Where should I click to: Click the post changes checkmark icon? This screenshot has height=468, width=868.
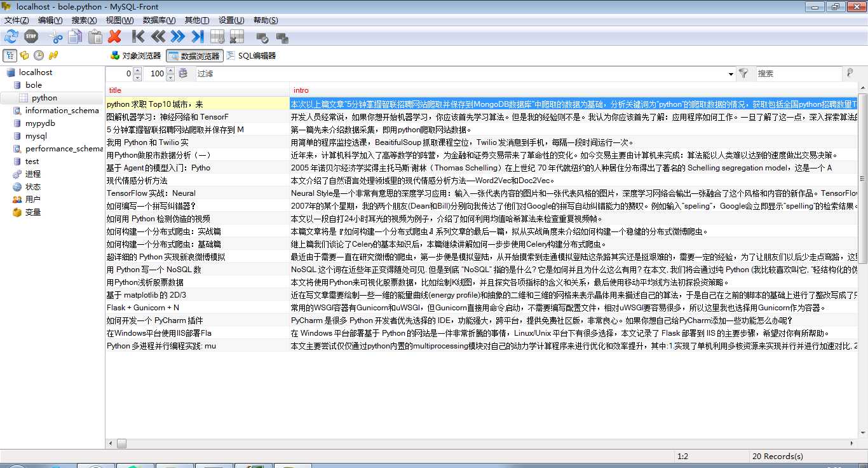[261, 38]
